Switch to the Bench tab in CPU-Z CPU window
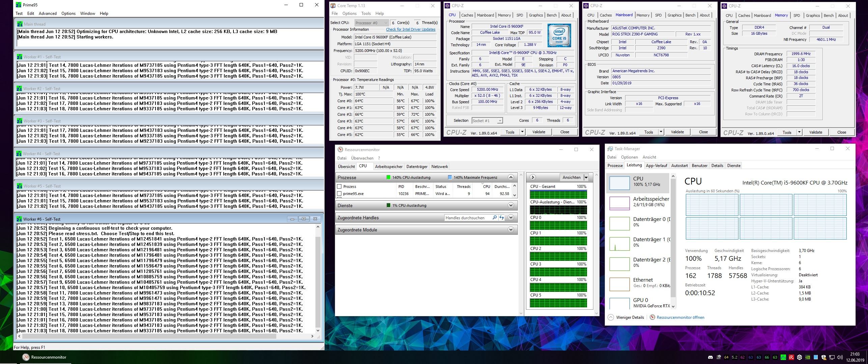 552,15
